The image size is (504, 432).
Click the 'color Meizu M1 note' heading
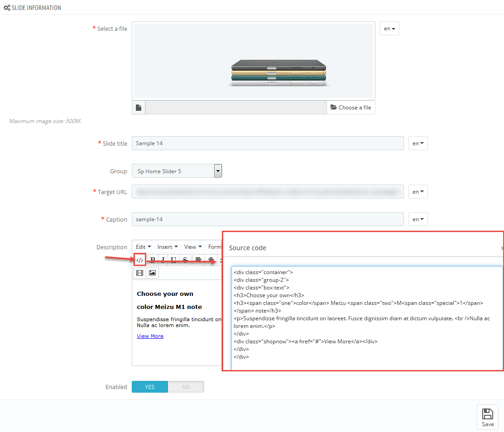(169, 307)
